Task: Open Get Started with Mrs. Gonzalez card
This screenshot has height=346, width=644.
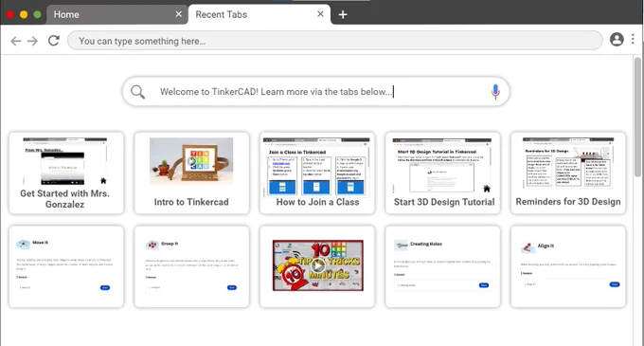Action: 66,173
